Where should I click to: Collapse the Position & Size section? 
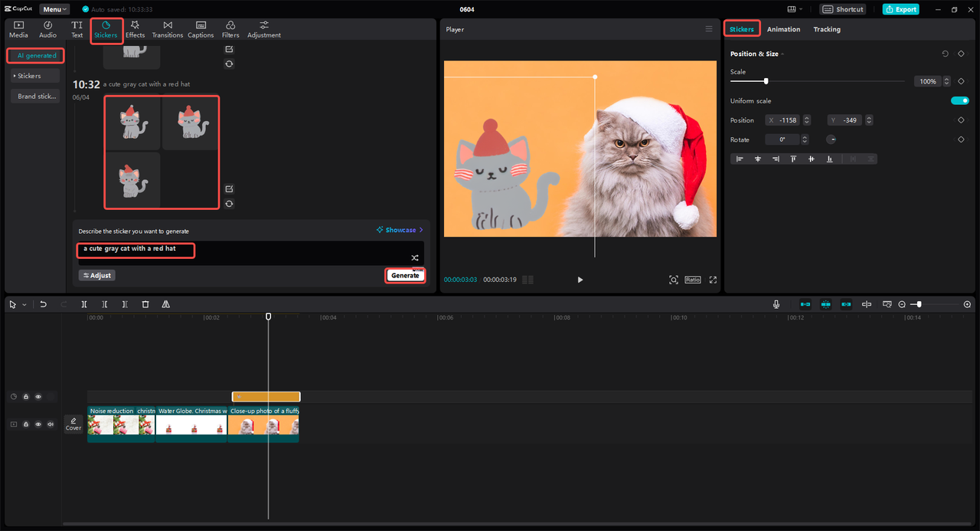(782, 54)
